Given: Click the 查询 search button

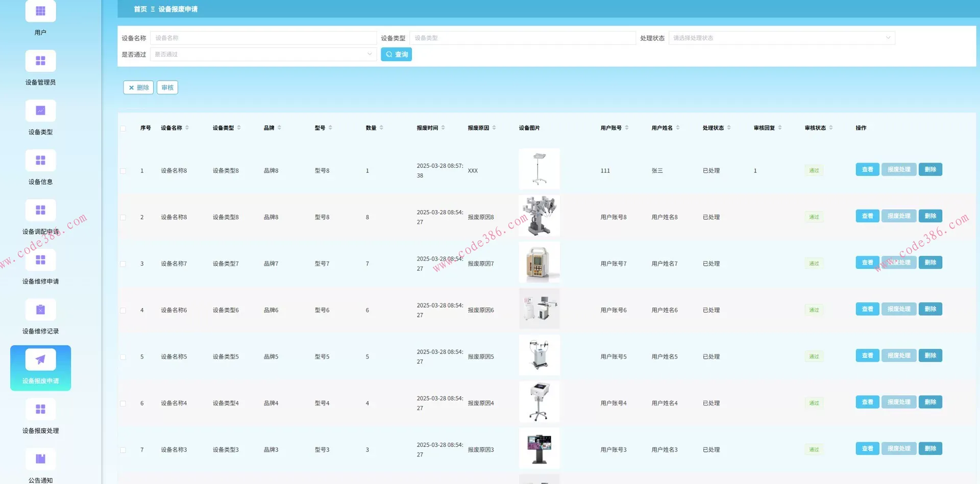Looking at the screenshot, I should tap(396, 55).
